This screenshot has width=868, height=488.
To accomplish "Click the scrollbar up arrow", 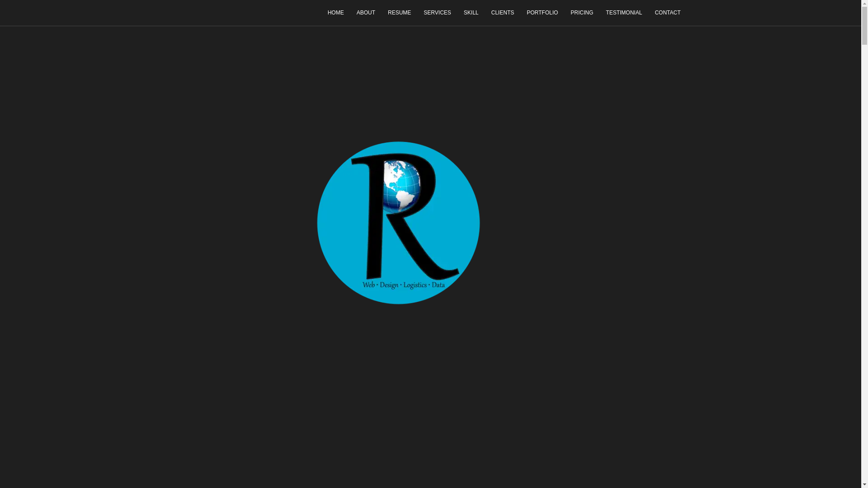I will pos(864,3).
